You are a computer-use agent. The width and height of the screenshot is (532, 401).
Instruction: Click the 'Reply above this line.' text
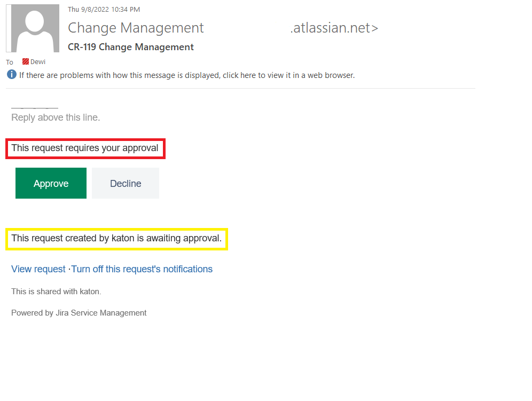click(x=56, y=117)
